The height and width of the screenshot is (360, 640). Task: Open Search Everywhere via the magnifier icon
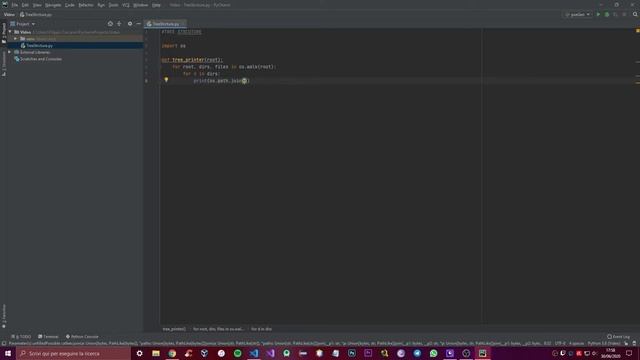(635, 14)
